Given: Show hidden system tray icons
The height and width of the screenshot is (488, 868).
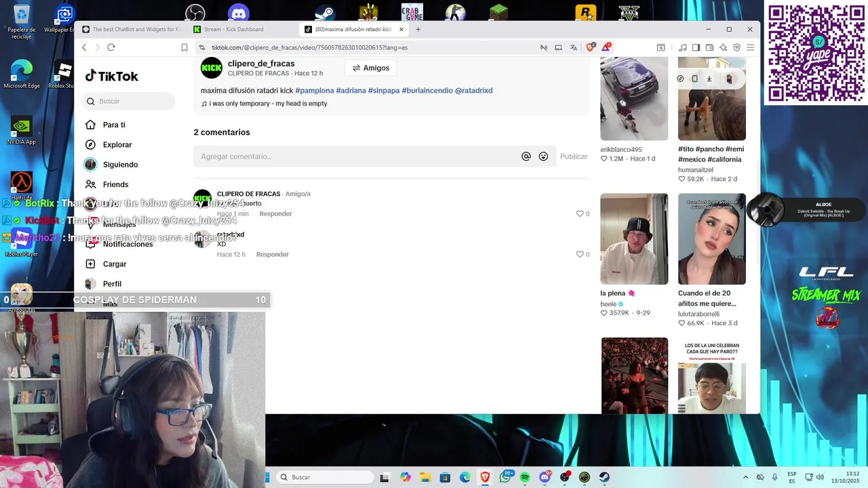Looking at the screenshot, I should (x=746, y=477).
